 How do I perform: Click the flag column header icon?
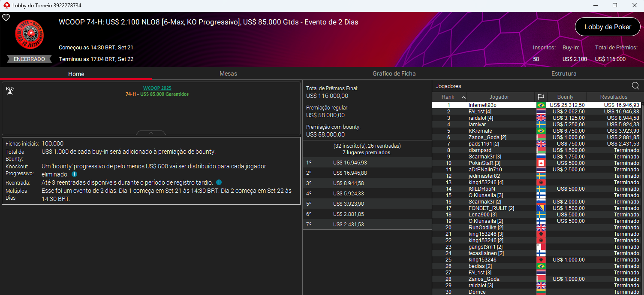point(541,97)
